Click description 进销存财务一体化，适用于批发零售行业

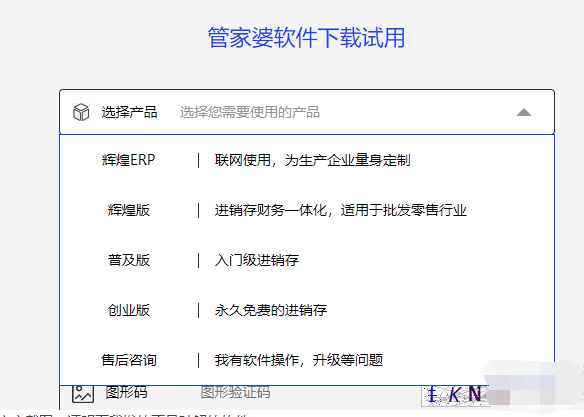(340, 210)
